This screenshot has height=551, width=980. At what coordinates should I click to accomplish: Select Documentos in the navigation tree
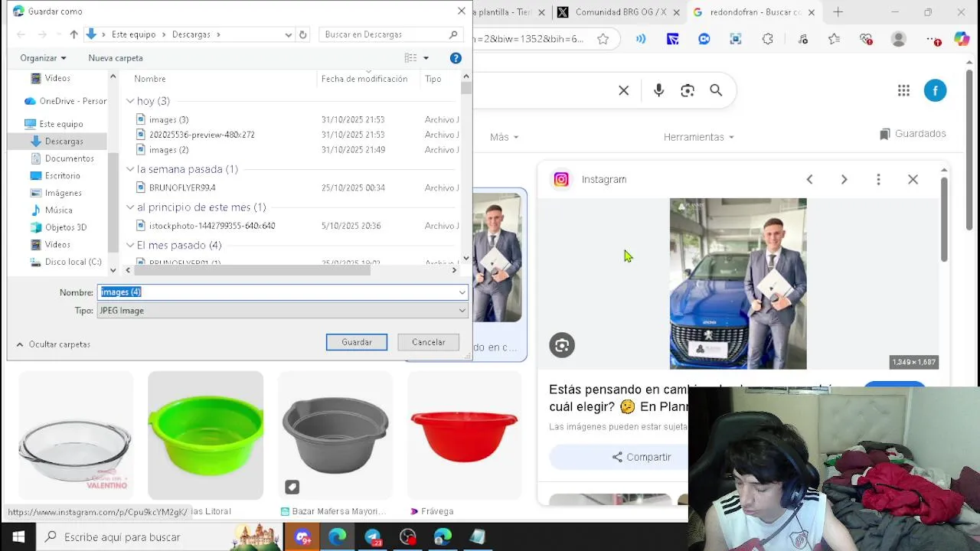[63, 158]
